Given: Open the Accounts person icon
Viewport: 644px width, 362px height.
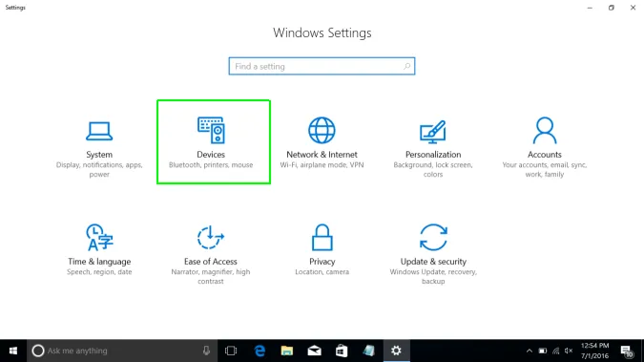Looking at the screenshot, I should 545,131.
